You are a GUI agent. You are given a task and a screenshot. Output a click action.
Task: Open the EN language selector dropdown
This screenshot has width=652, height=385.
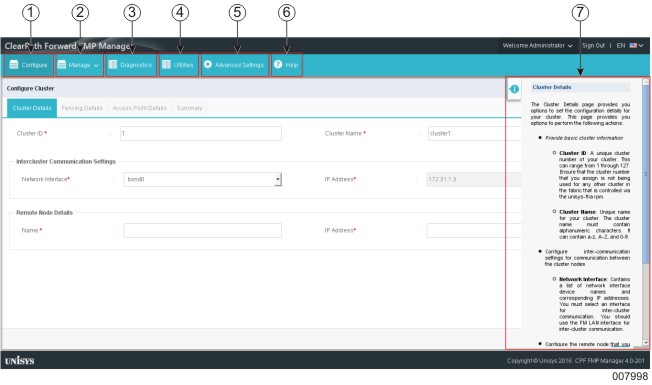tap(630, 45)
